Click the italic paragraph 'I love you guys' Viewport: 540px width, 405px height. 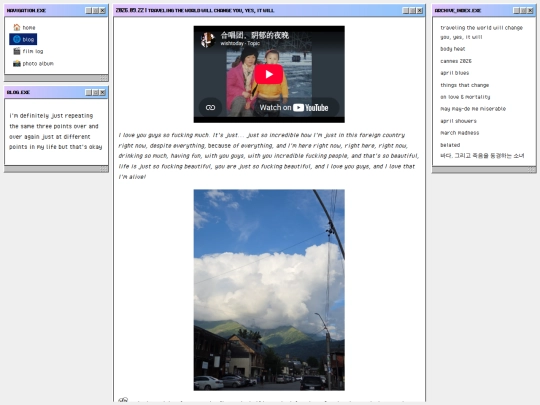[x=269, y=156]
